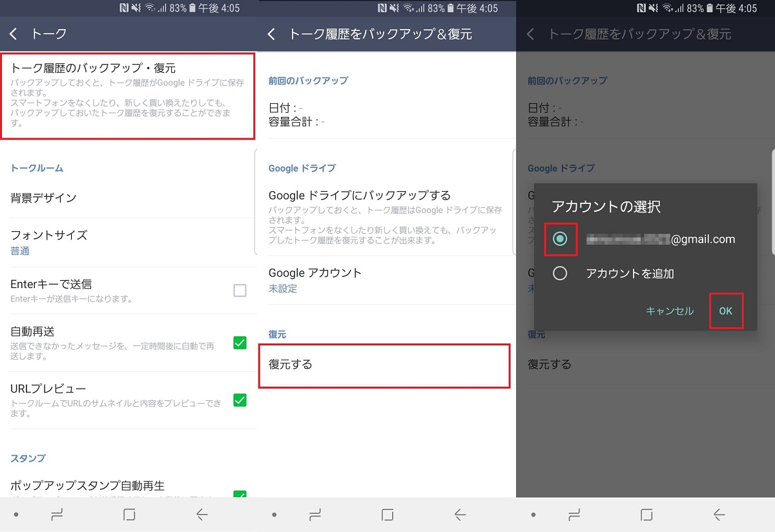Viewport: 775px width, 532px height.
Task: Tap navigation back icon under account dialog screen
Action: pyautogui.click(x=719, y=515)
